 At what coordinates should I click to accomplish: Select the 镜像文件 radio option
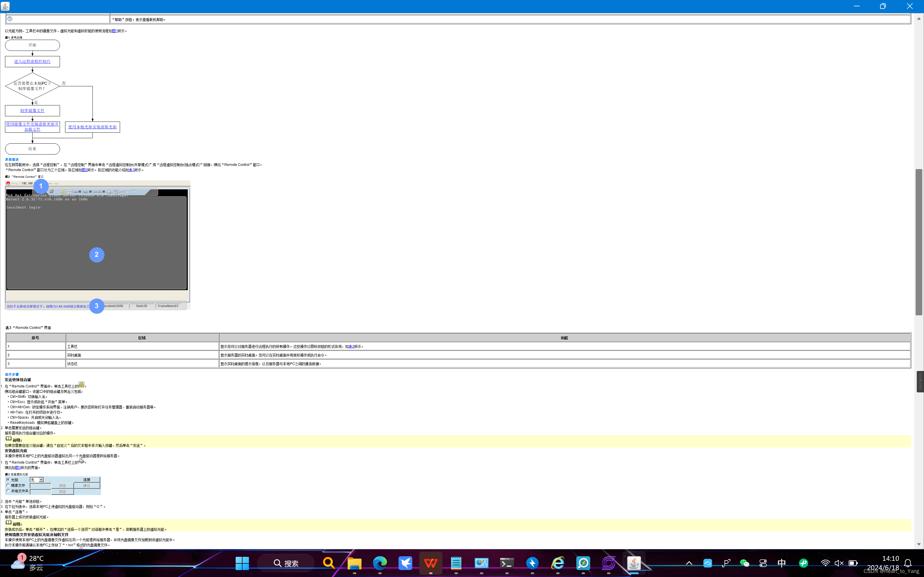point(8,486)
